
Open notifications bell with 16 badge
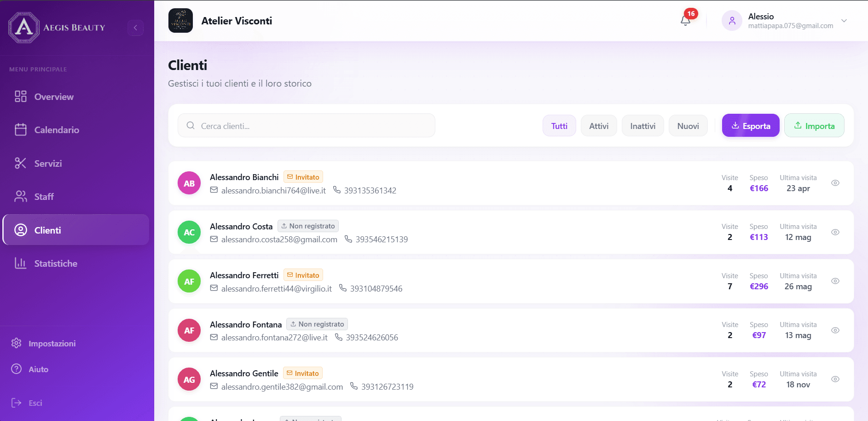(686, 20)
